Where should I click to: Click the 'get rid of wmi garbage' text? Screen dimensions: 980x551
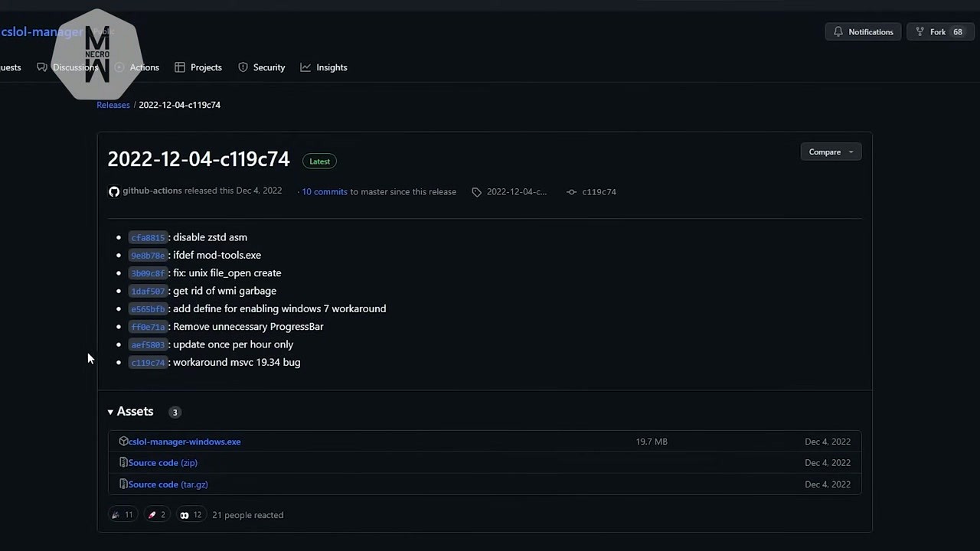224,291
